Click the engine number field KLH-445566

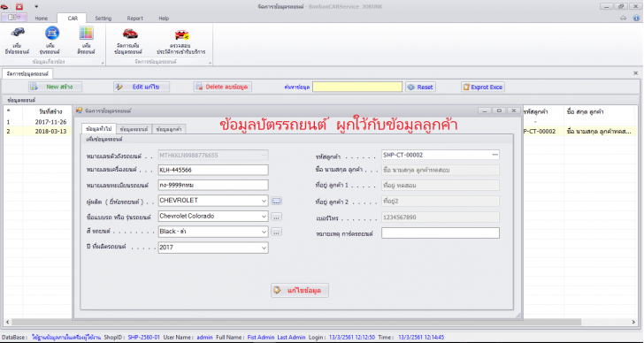(213, 170)
